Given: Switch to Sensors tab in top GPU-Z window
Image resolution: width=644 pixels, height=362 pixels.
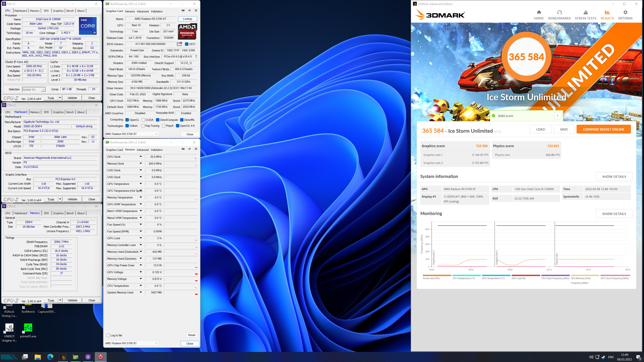Looking at the screenshot, I should coord(130,11).
